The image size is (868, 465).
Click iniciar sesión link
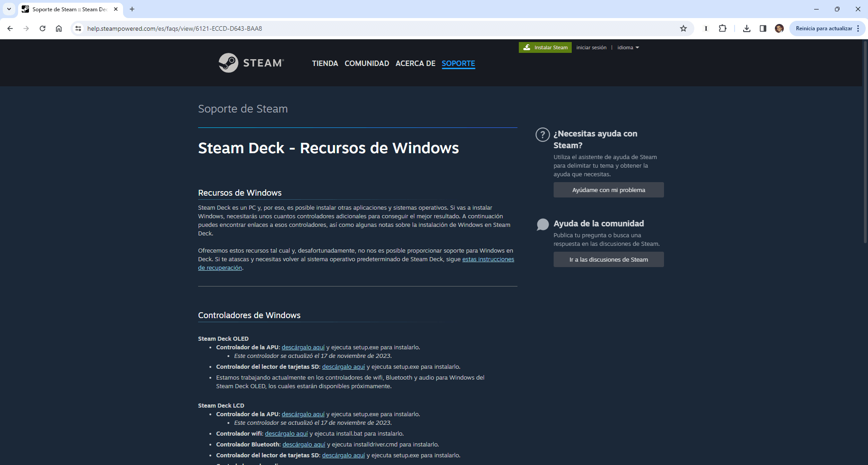tap(591, 47)
